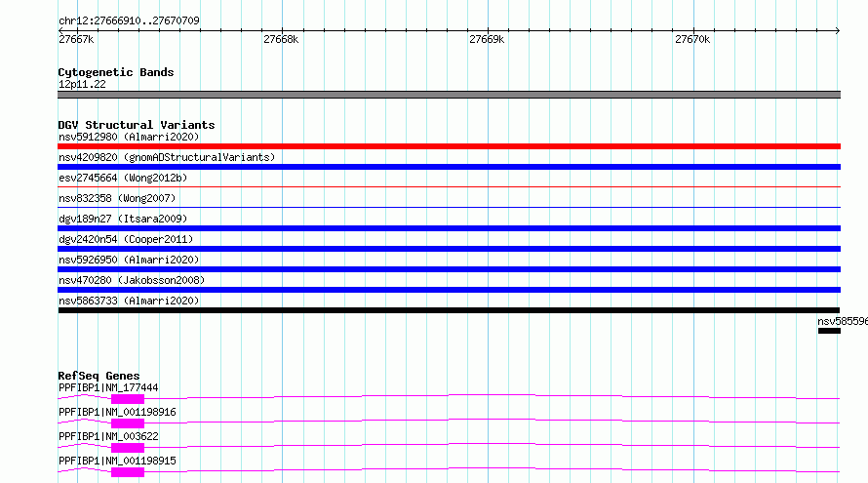Click the PPFIBP1|NM_003622 transcript label
The width and height of the screenshot is (868, 483).
pyautogui.click(x=108, y=436)
